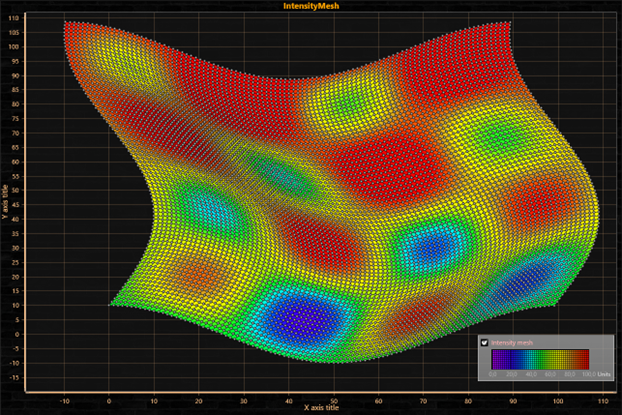Click Y axis tick label 75
The width and height of the screenshot is (622, 415).
[x=15, y=119]
